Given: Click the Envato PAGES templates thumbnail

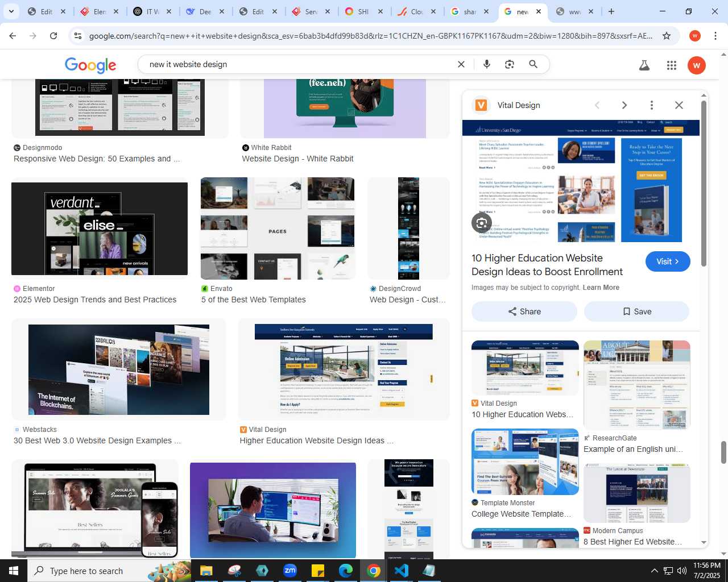Looking at the screenshot, I should pos(278,228).
